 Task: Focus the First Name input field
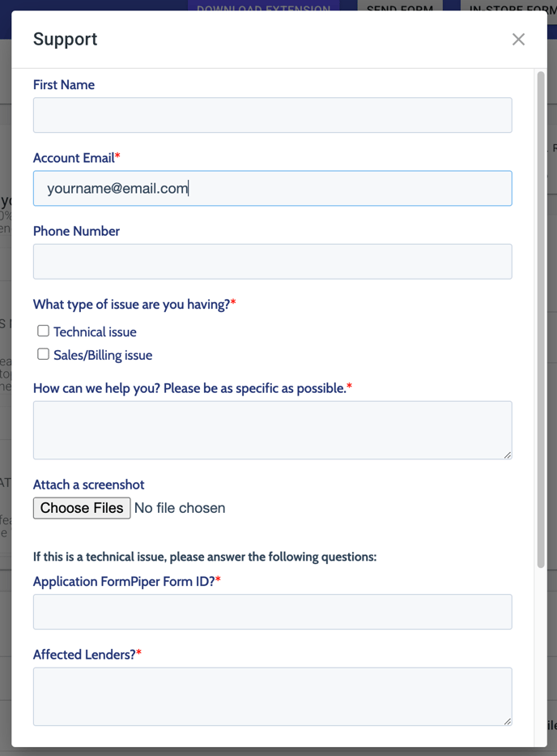tap(272, 115)
